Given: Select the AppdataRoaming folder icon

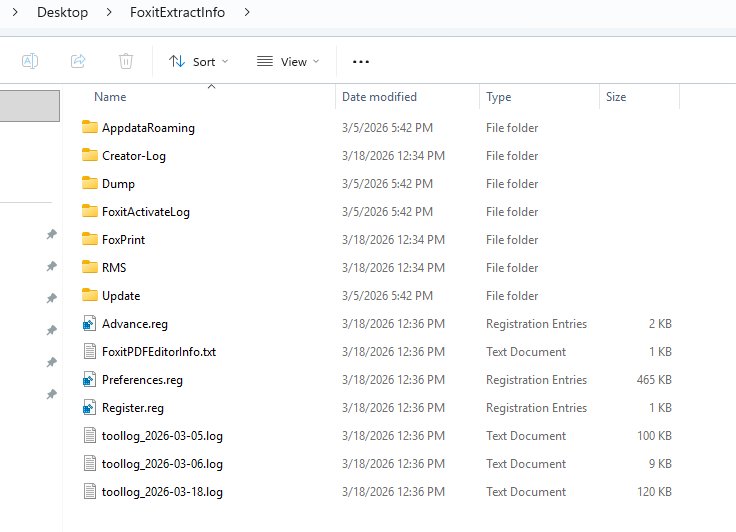Looking at the screenshot, I should point(90,127).
